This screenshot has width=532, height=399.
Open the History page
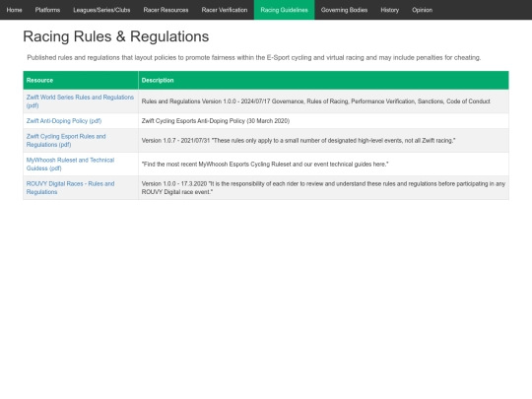coord(390,10)
